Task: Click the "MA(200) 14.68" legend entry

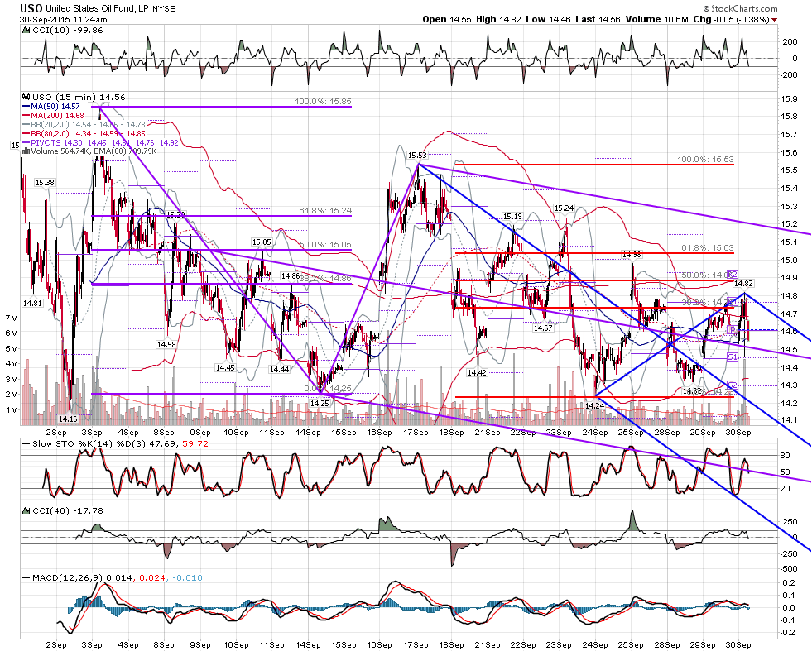Action: [x=56, y=115]
